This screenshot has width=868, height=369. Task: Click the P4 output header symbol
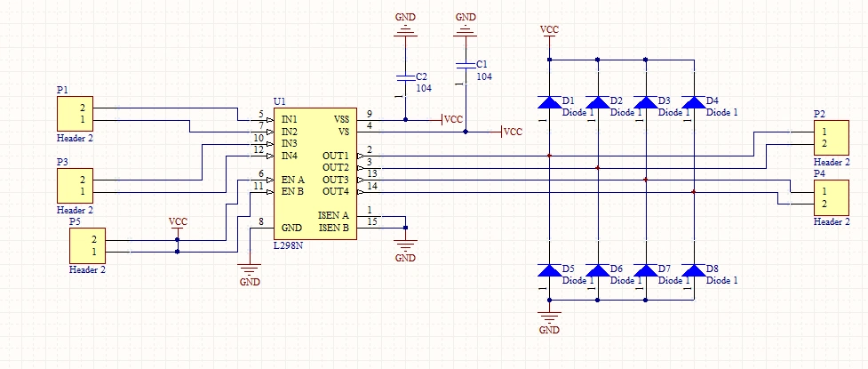824,198
